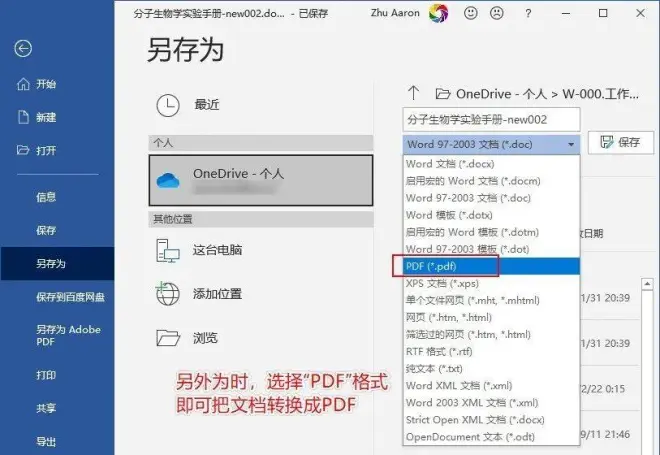
Task: Choose Word 2003 XML 文档 (*.xml)
Action: (491, 403)
